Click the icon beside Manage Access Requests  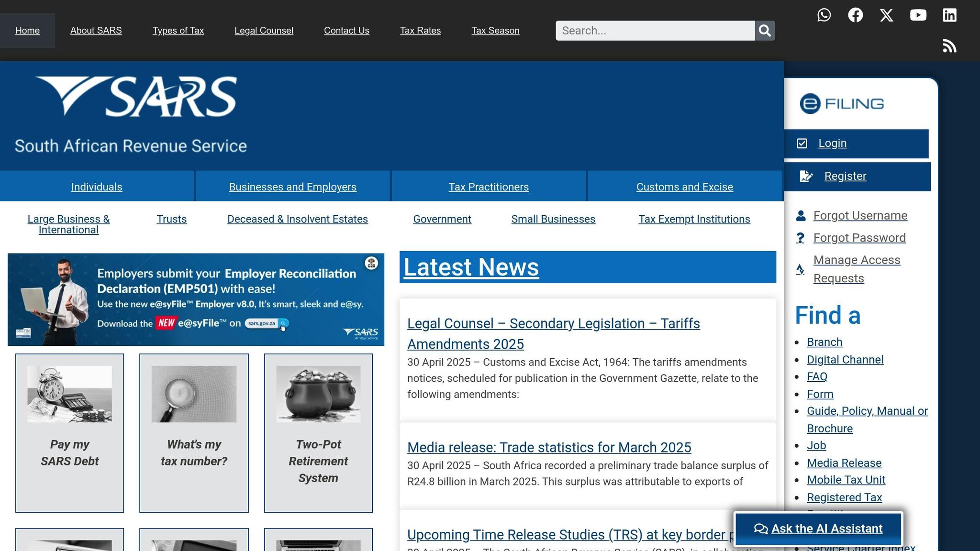(800, 269)
